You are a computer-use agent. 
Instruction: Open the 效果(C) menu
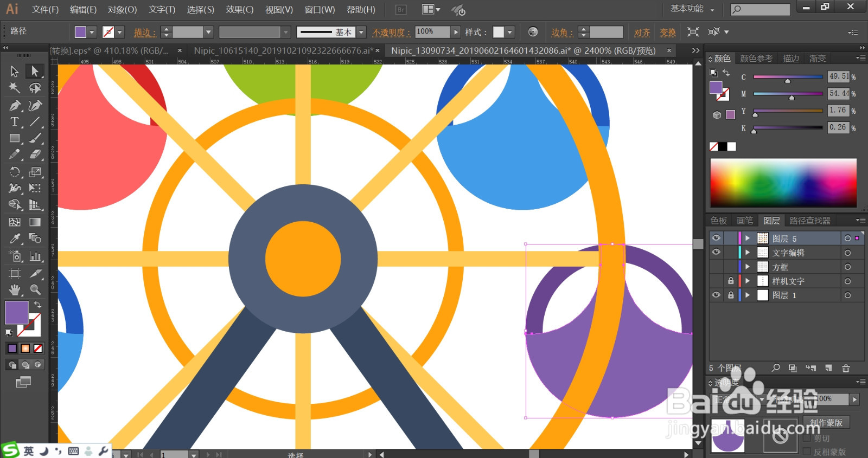(x=240, y=10)
